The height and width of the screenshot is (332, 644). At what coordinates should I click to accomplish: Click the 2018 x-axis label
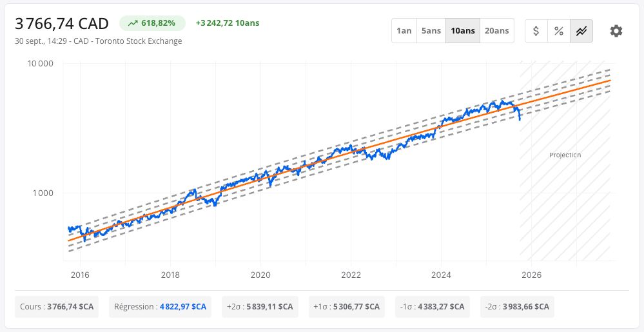(170, 275)
